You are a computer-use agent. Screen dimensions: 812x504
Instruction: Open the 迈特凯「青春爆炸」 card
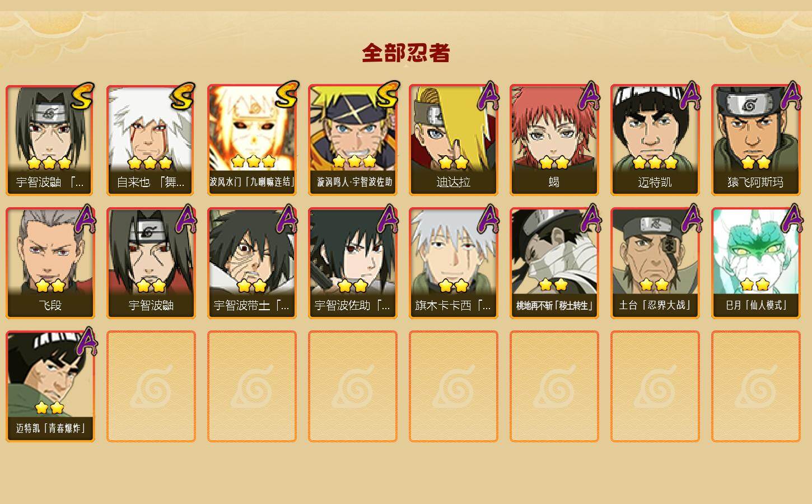point(50,386)
